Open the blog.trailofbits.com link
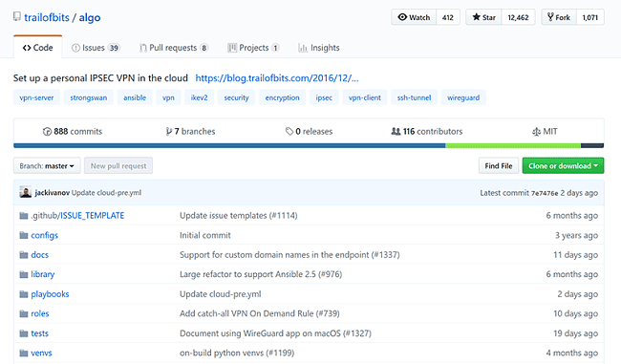621x364 pixels. pos(277,78)
